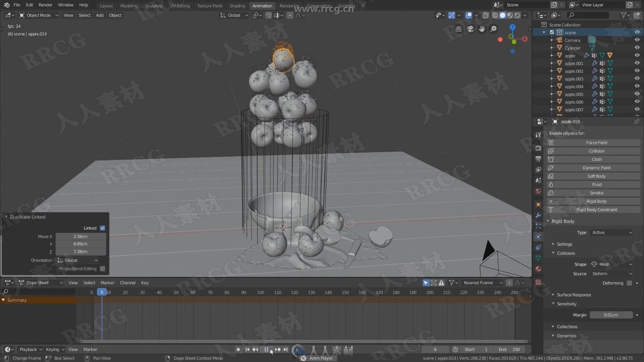Select the Texture Paint workspace tab
644x362 pixels.
pos(209,5)
